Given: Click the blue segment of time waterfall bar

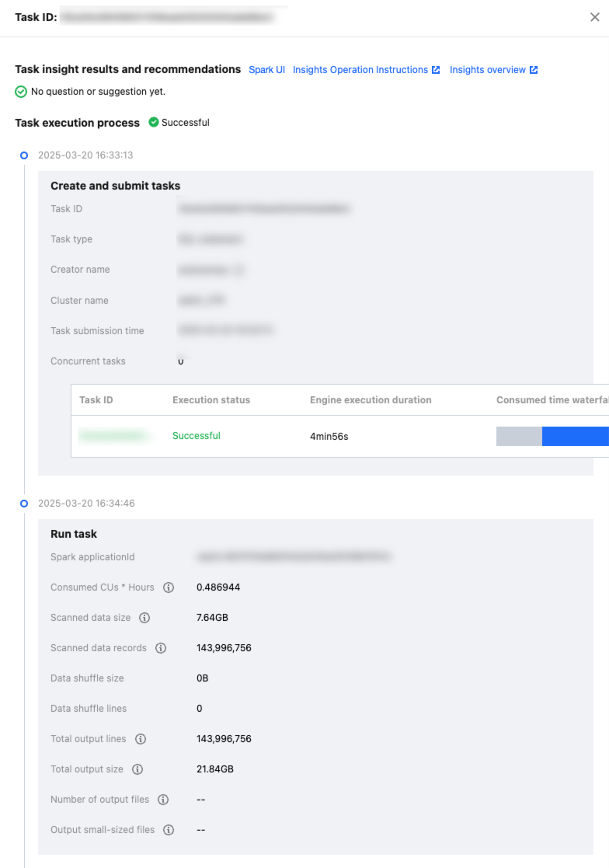Looking at the screenshot, I should (575, 437).
